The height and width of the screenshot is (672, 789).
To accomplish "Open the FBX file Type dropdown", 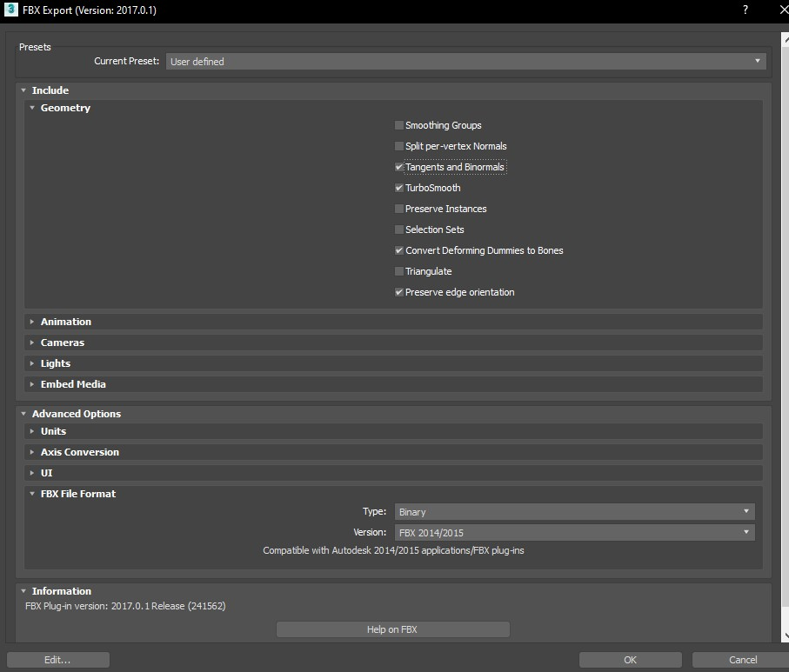I will click(574, 512).
